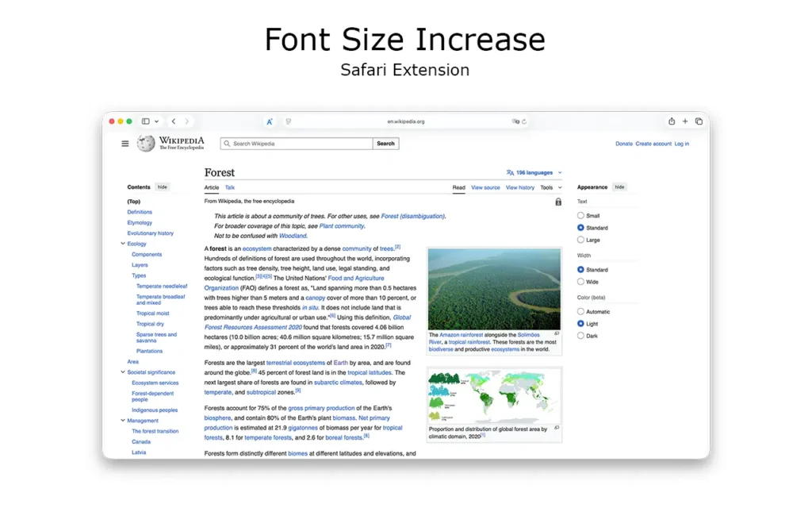Click the Wikipedia globe logo
812x508 pixels.
[146, 144]
